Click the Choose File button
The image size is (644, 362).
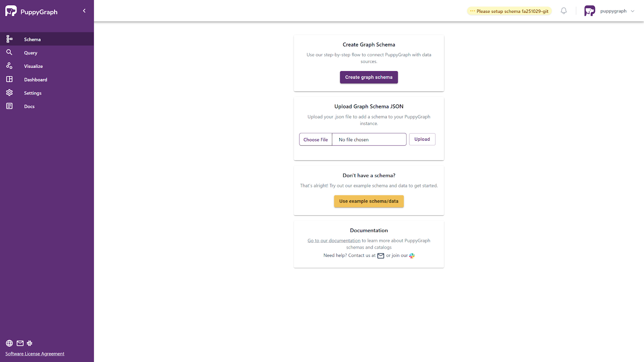click(x=316, y=140)
